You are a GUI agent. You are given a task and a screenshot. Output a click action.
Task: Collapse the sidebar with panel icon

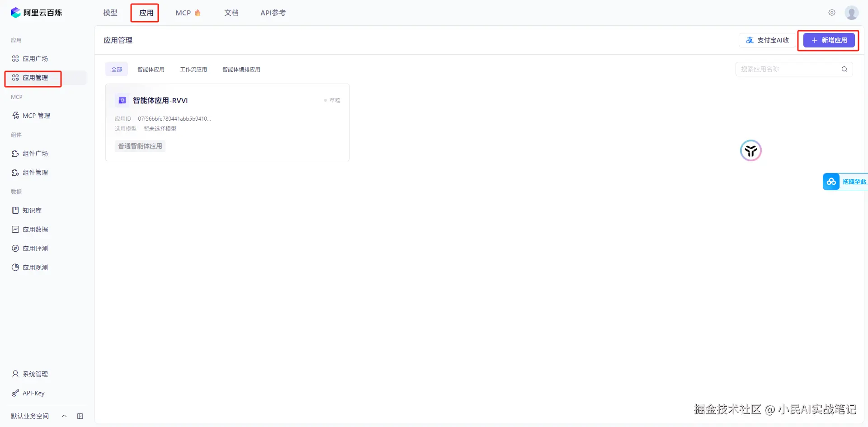[x=80, y=416]
